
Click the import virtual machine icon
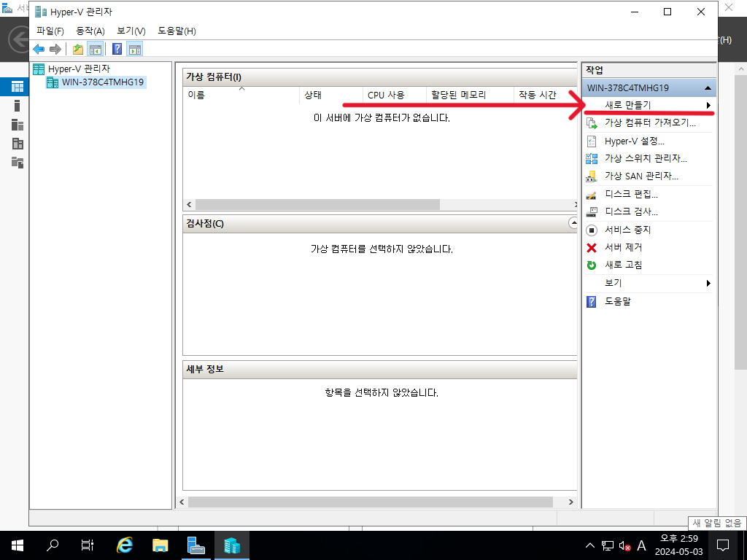point(592,123)
